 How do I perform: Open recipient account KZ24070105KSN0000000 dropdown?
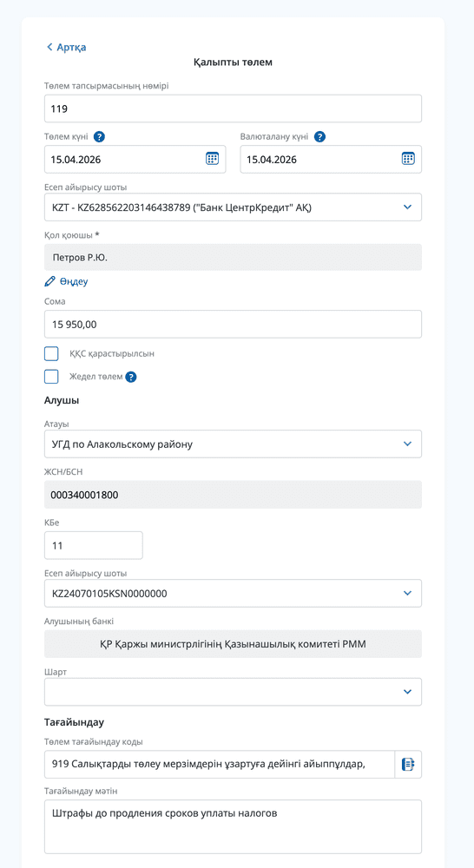[x=234, y=594]
